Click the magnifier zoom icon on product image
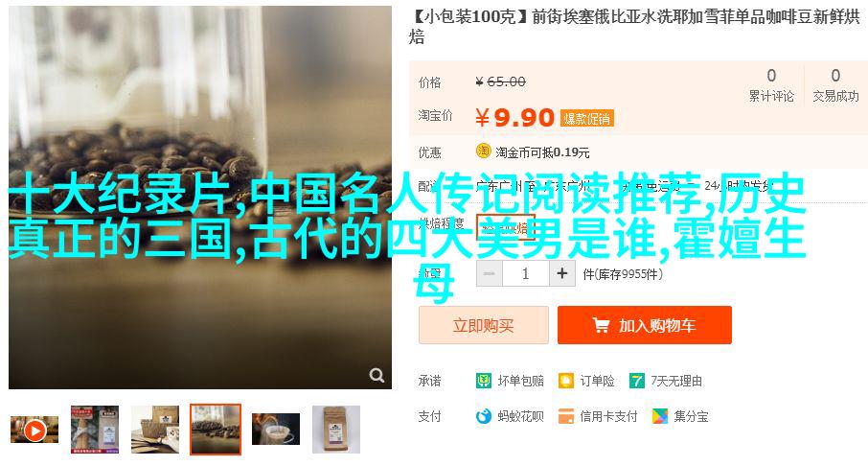 pos(377,376)
